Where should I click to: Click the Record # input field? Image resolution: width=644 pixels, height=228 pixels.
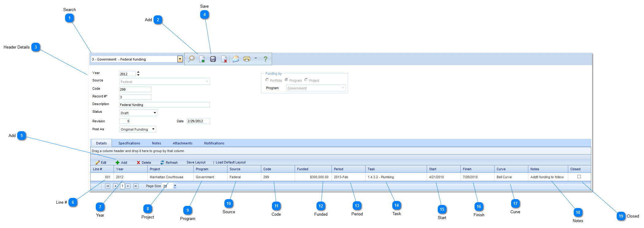pyautogui.click(x=135, y=97)
